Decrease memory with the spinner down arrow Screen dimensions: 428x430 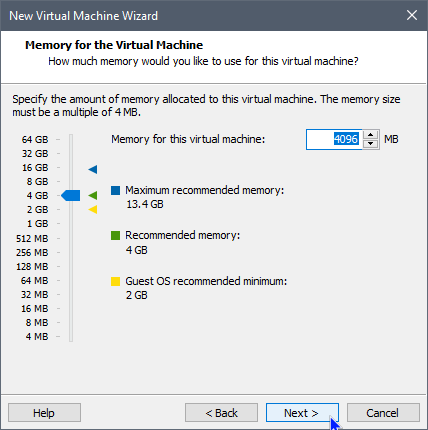(x=370, y=144)
